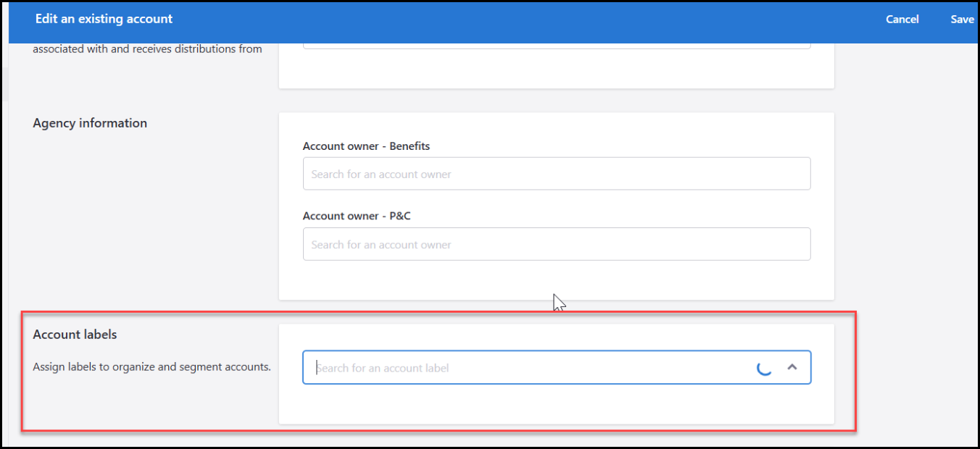Click the Cancel button in header

coord(902,20)
